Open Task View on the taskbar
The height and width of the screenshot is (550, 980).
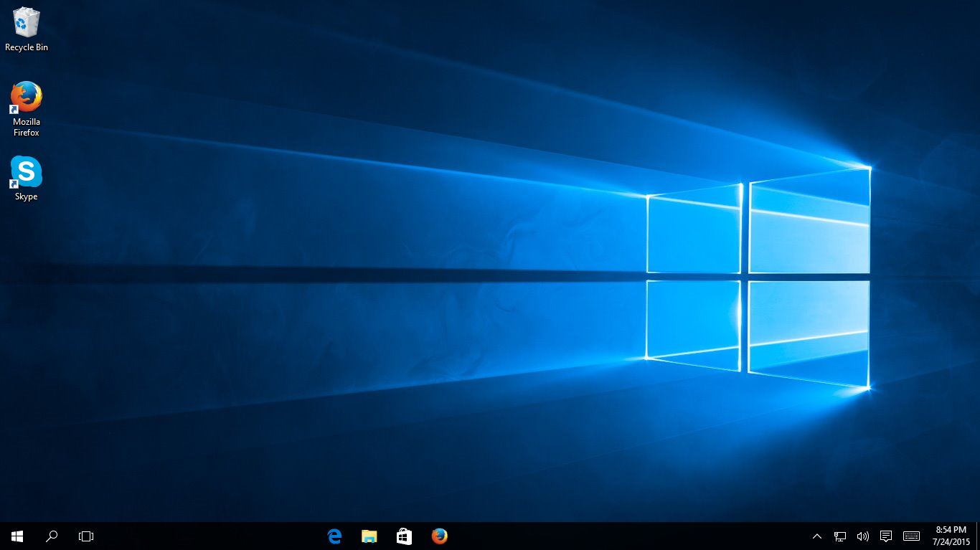coord(86,536)
